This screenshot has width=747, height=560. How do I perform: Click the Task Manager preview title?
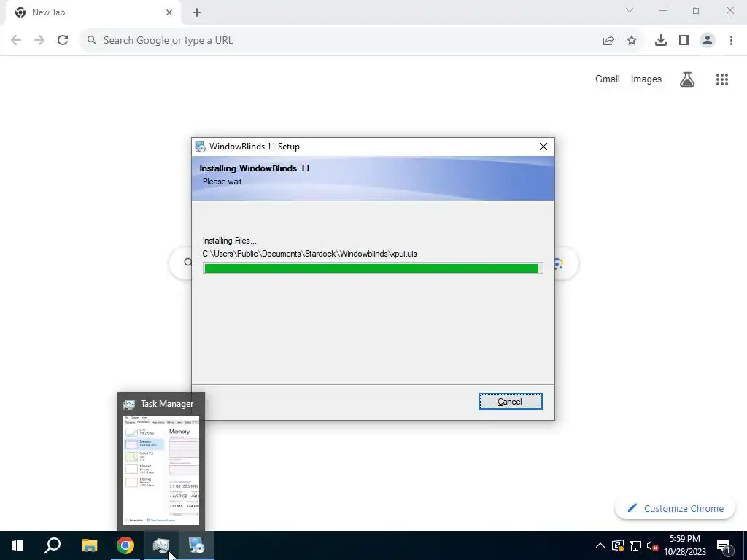pyautogui.click(x=167, y=404)
